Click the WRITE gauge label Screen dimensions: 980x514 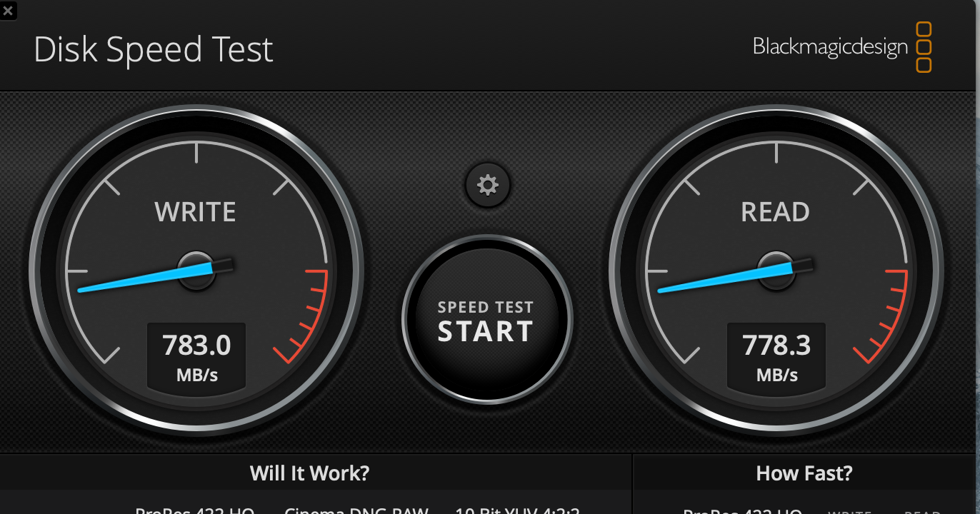click(195, 212)
